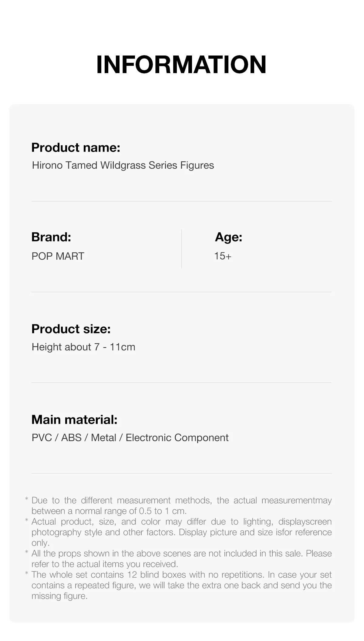The height and width of the screenshot is (641, 364).
Task: Select the "Height about 7 - 11cm" text
Action: coord(83,347)
